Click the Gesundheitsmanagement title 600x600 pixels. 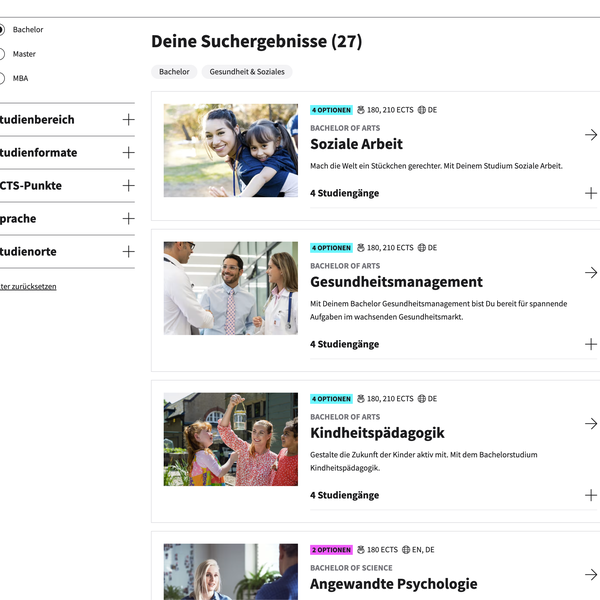[x=396, y=282]
